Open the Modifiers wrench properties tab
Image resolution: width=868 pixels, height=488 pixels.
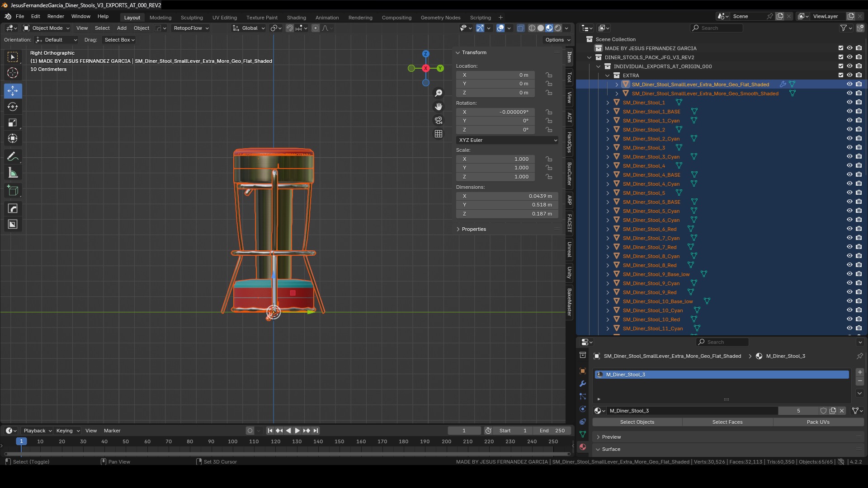click(583, 384)
